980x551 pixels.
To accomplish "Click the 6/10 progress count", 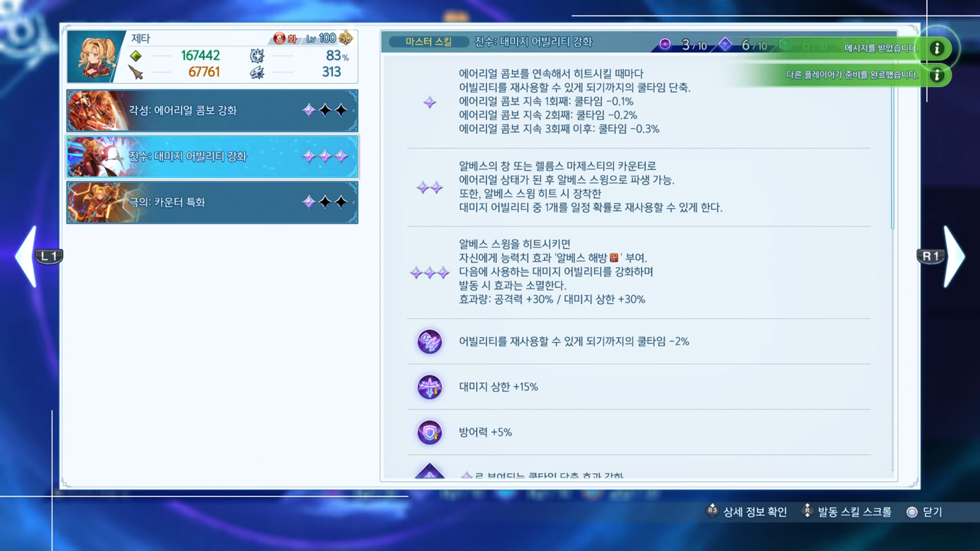I will coord(754,45).
